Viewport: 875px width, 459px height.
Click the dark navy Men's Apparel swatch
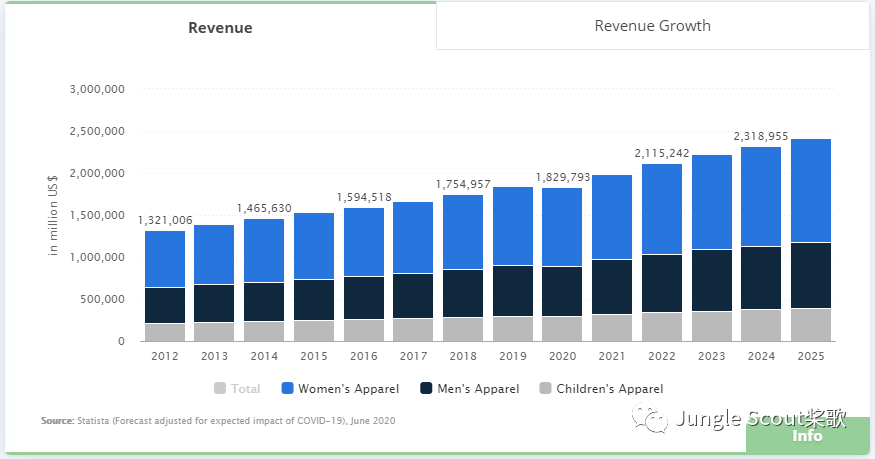point(426,388)
